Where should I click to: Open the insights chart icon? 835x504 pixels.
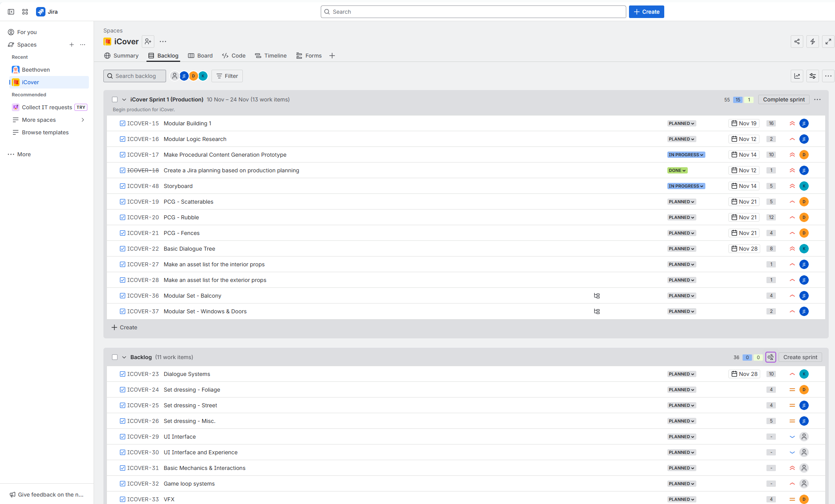coord(797,76)
